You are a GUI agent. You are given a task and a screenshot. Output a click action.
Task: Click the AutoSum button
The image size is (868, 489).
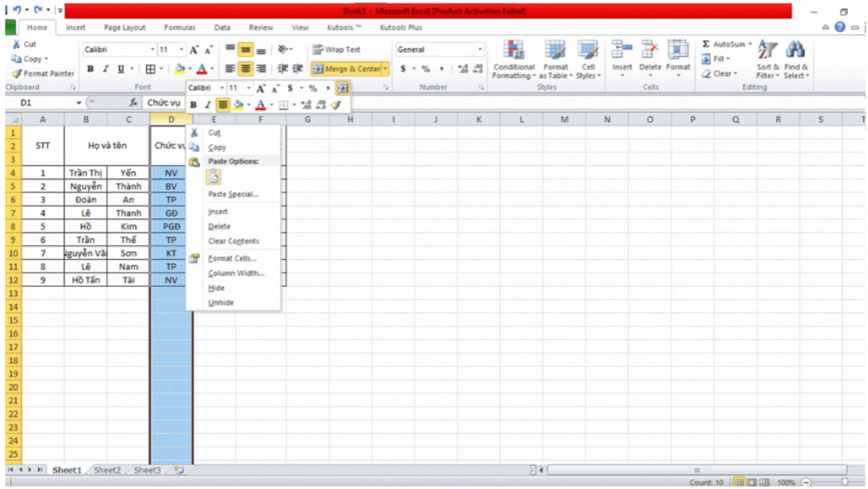723,44
